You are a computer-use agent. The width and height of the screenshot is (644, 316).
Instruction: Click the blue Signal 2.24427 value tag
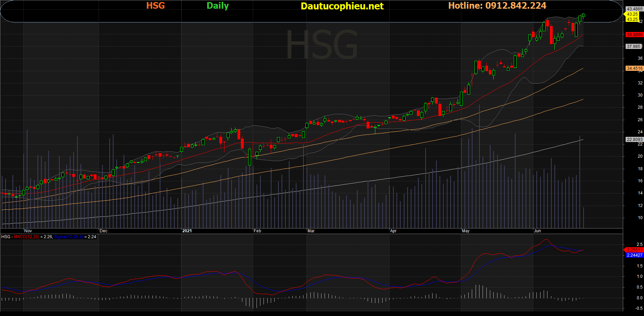click(634, 255)
